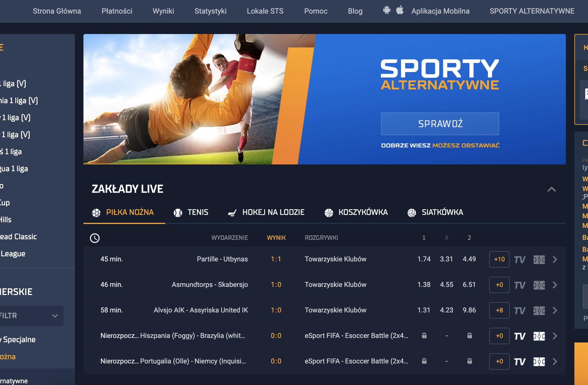Expand Hiszpania (Foggy) match details arrow
The height and width of the screenshot is (385, 588).
[x=555, y=336]
